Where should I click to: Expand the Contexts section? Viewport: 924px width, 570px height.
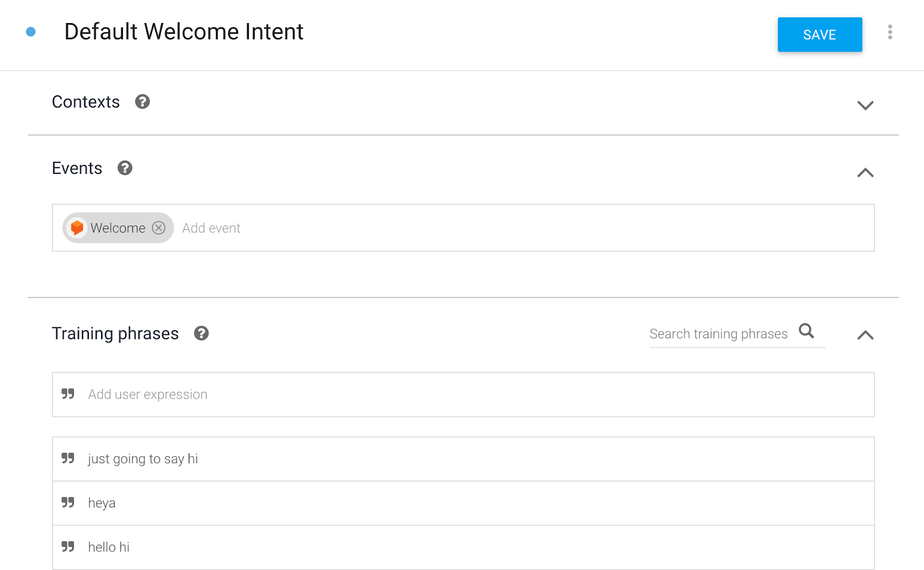(x=865, y=105)
